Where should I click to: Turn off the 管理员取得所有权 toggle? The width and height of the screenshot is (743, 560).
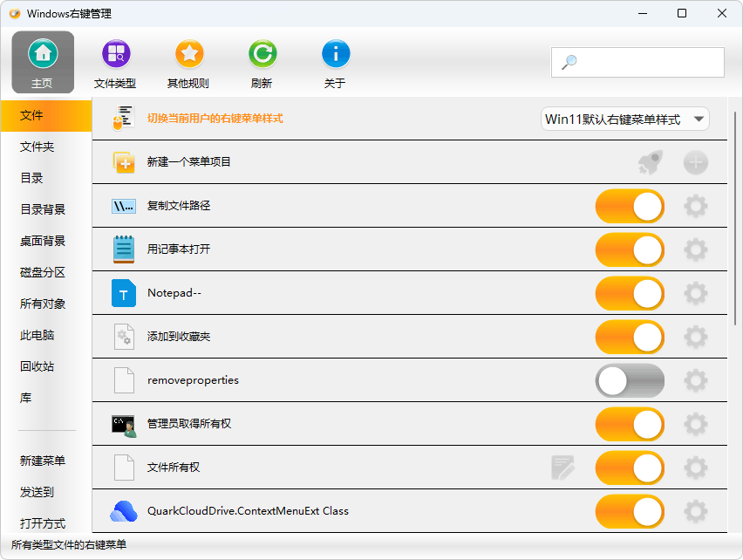630,424
